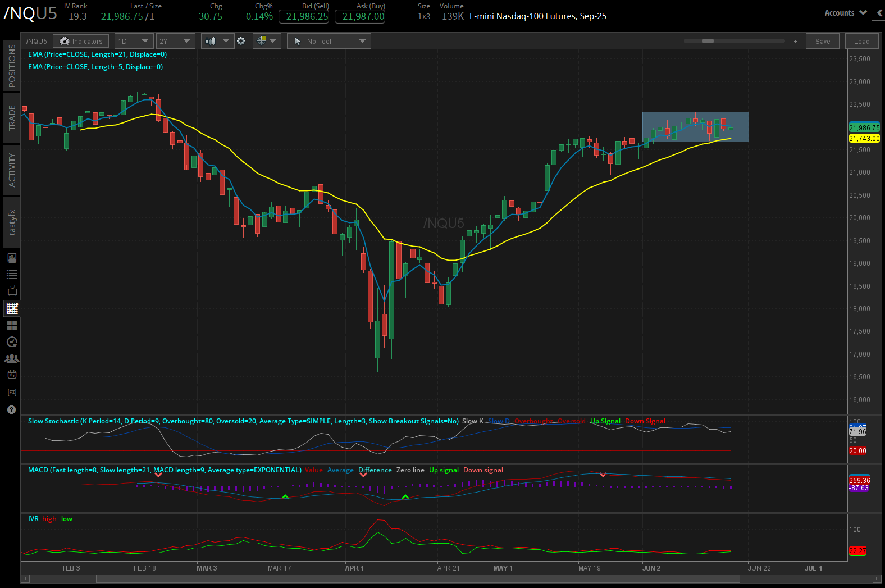Click the green 21,986.75 price label

864,128
